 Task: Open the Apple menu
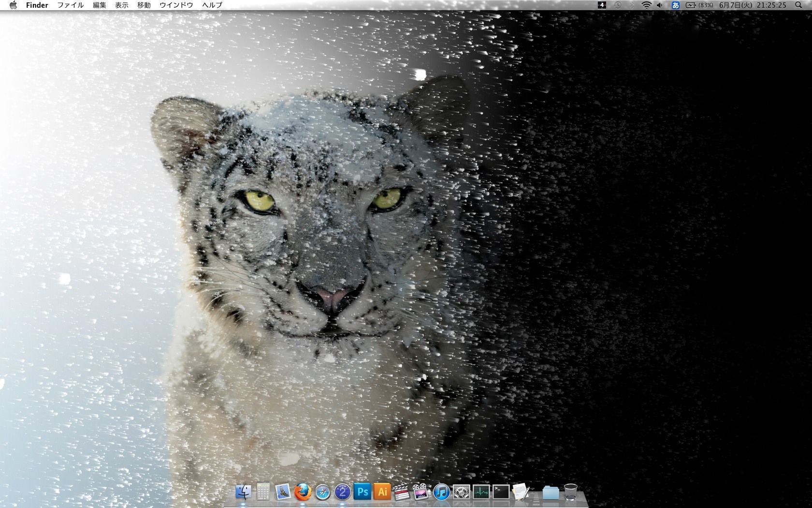pos(13,5)
